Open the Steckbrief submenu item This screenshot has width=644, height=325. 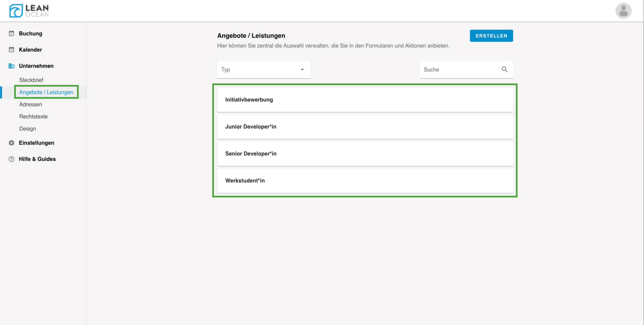pyautogui.click(x=31, y=80)
